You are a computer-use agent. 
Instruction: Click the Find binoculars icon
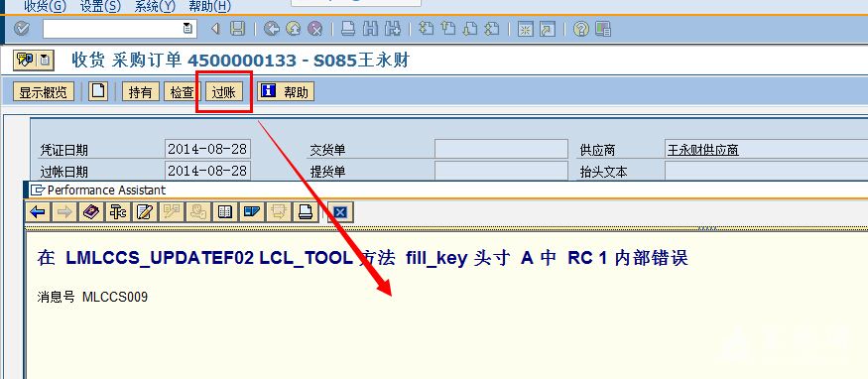pos(370,29)
